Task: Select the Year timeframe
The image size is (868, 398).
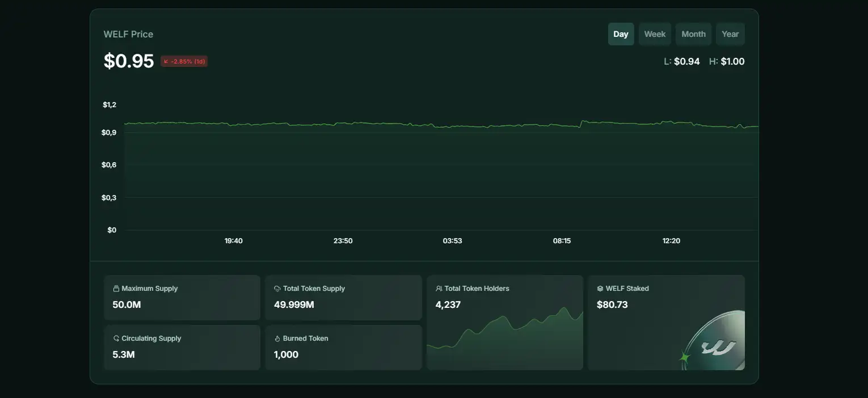Action: coord(730,34)
